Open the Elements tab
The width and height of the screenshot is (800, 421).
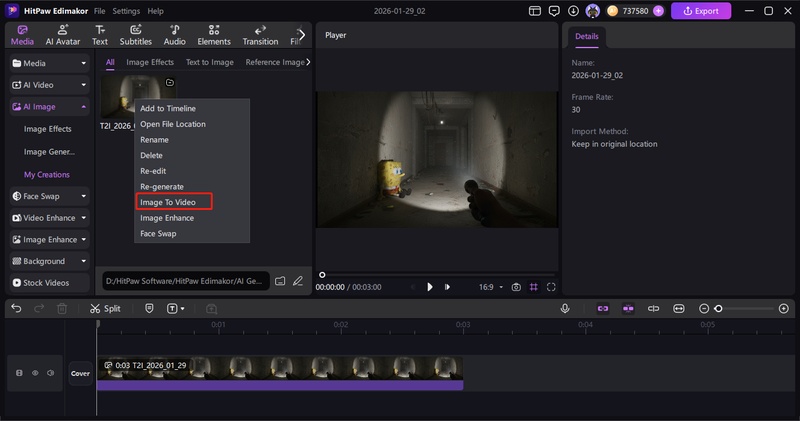(x=214, y=35)
